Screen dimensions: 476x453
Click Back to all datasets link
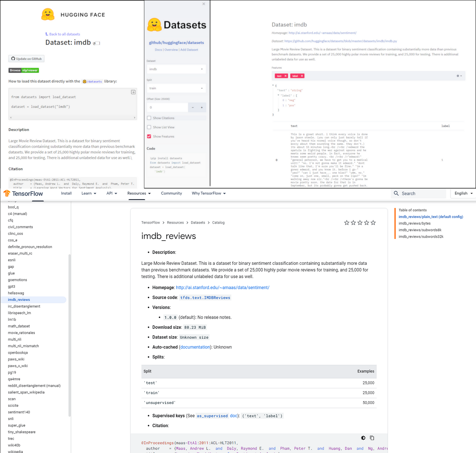pos(63,34)
